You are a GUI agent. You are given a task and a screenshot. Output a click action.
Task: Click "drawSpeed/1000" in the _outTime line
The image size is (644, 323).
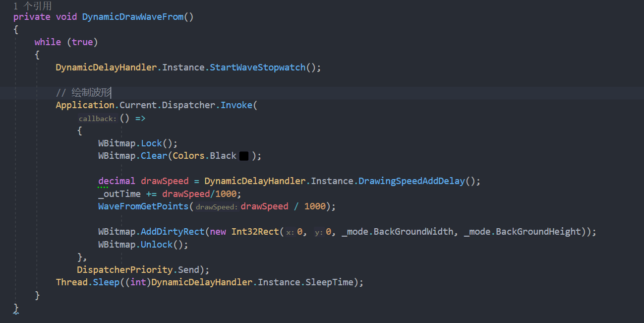coord(199,194)
